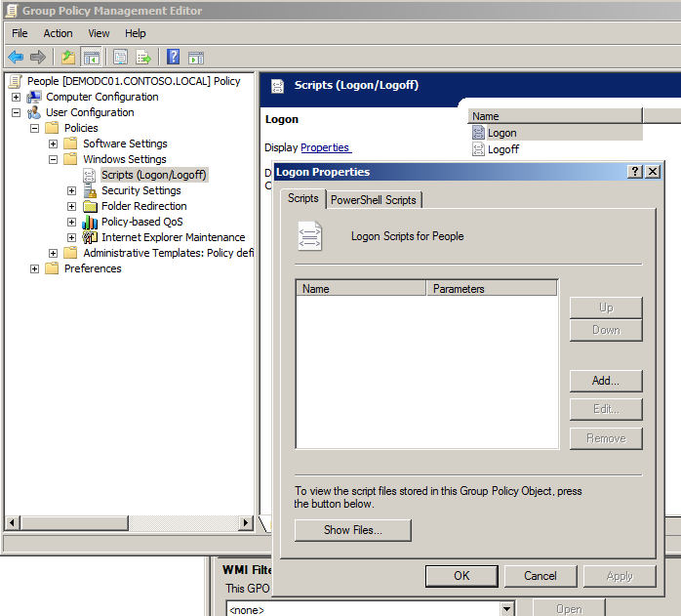Collapse the Windows Settings tree node
681x616 pixels.
53,159
